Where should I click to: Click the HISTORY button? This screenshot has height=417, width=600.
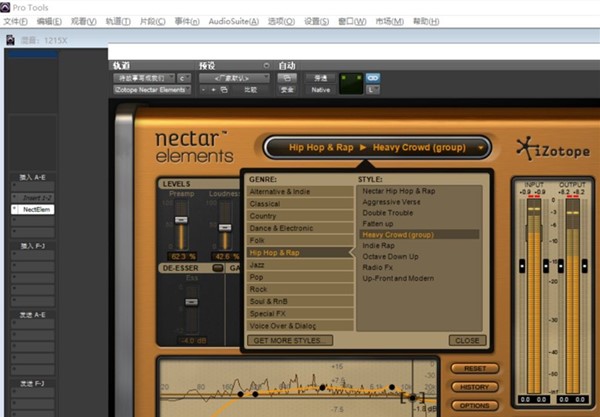click(x=475, y=387)
